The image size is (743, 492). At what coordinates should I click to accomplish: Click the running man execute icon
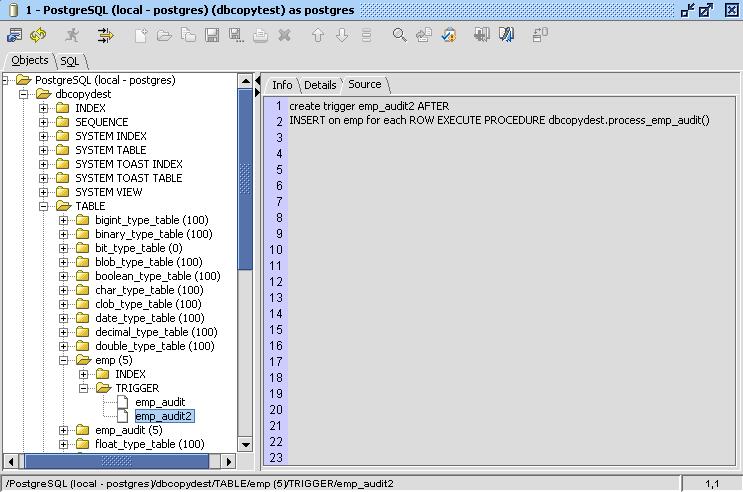pos(72,35)
